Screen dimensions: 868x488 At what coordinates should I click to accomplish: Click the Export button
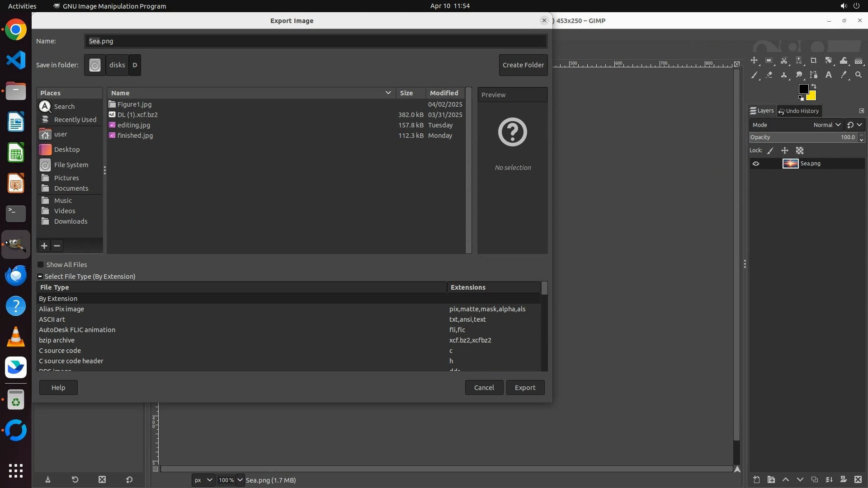click(525, 388)
